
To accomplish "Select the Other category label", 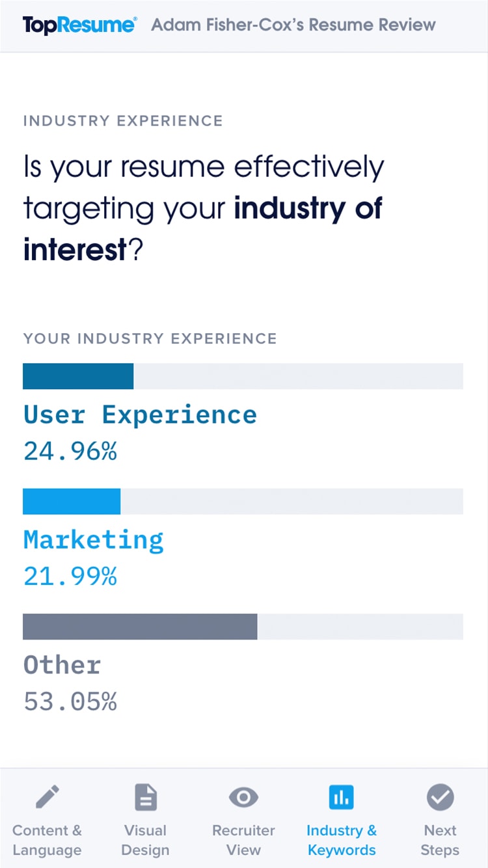I will pyautogui.click(x=62, y=665).
